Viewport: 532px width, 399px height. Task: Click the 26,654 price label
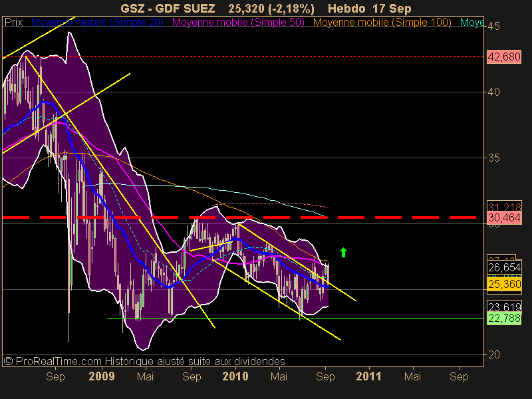[x=504, y=268]
